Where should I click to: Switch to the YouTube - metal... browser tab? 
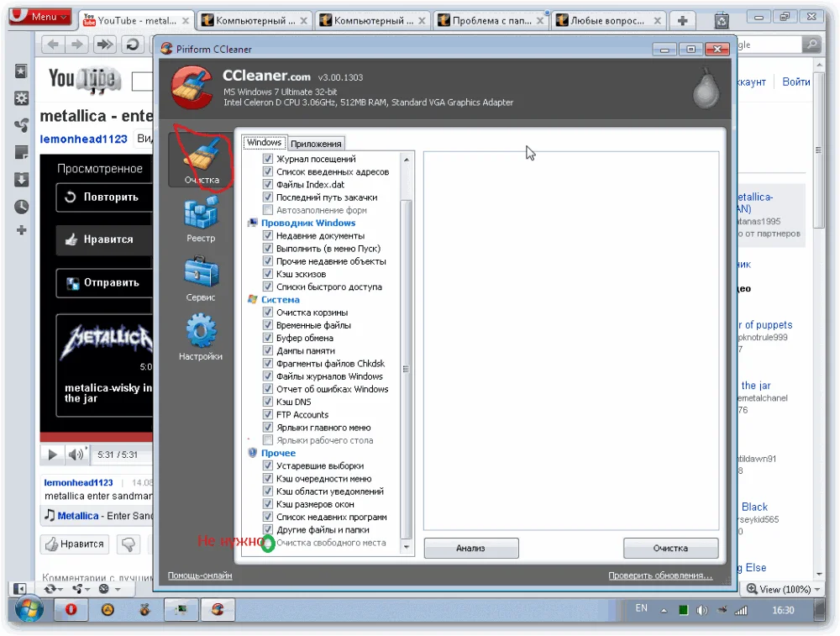[x=137, y=20]
